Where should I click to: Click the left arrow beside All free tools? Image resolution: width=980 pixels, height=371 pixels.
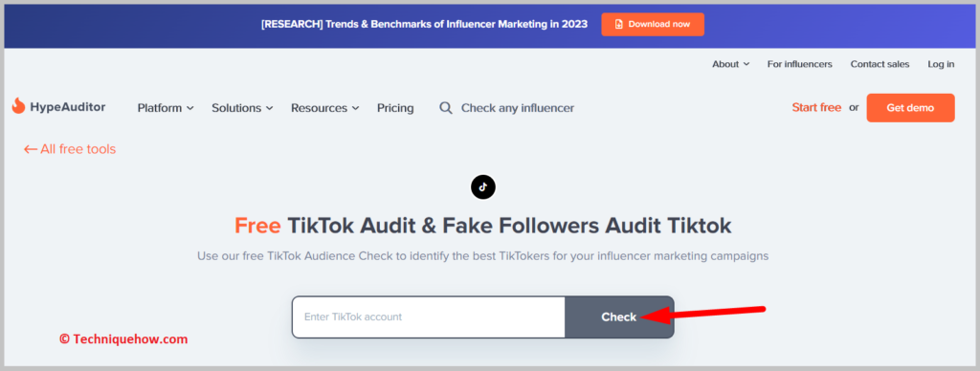coord(31,149)
